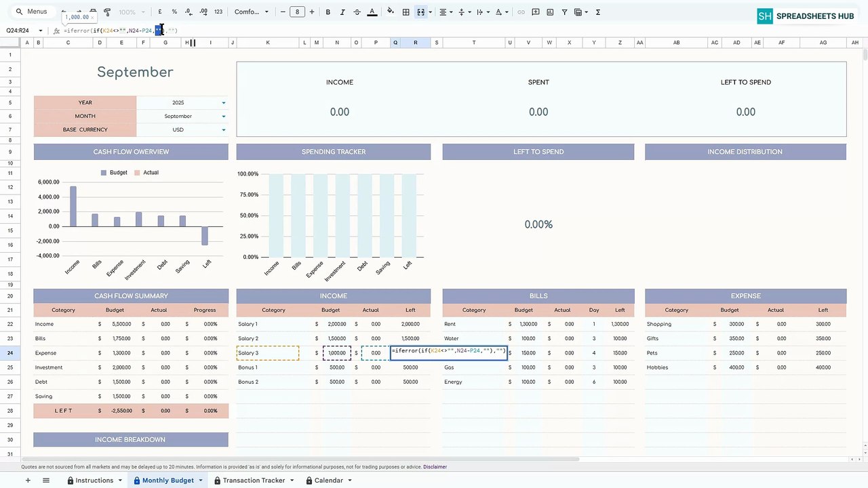Click the Salary 1 cell
Screen dimensions: 868x488
(268, 324)
